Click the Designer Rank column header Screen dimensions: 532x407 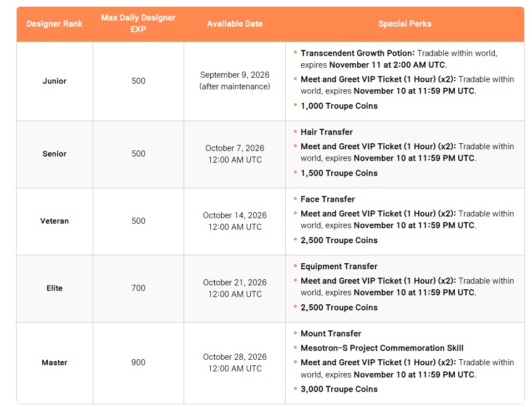[54, 24]
